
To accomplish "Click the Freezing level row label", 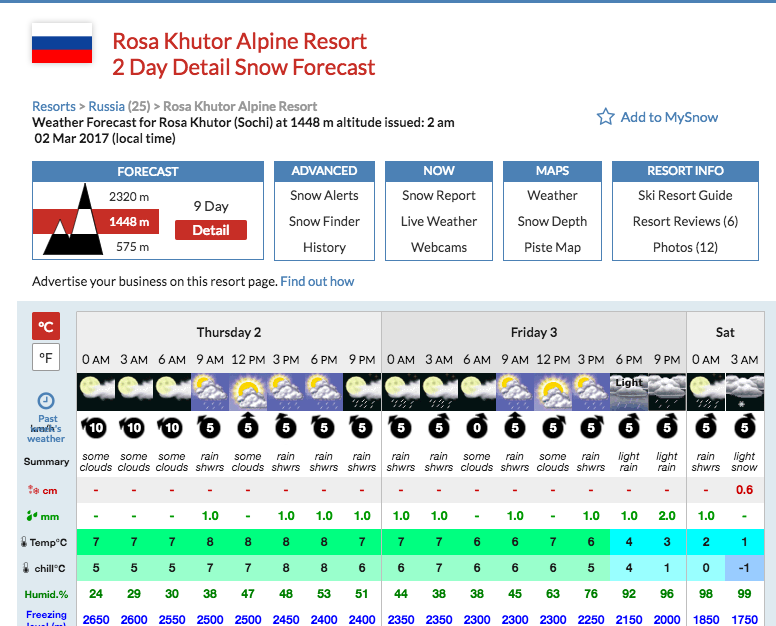I will click(46, 618).
